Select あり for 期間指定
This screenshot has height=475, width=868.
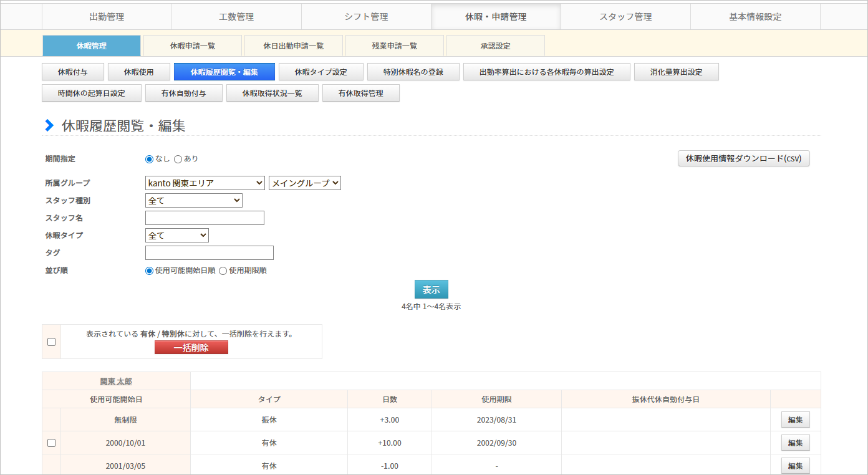pyautogui.click(x=178, y=159)
